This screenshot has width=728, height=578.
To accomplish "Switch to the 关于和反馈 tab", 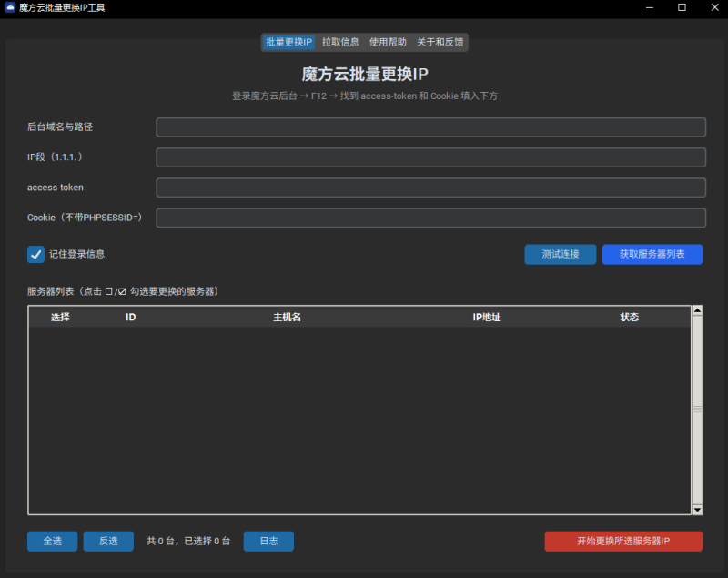I will click(x=440, y=42).
